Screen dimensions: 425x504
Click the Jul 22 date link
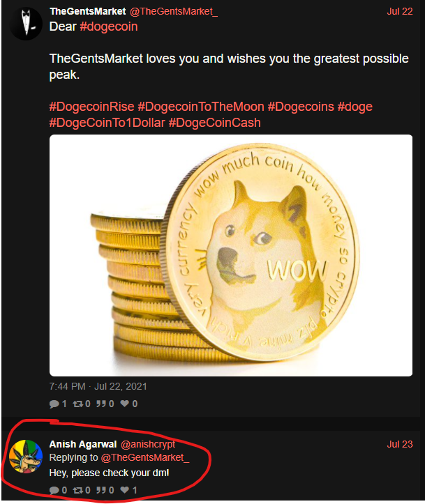click(x=400, y=12)
